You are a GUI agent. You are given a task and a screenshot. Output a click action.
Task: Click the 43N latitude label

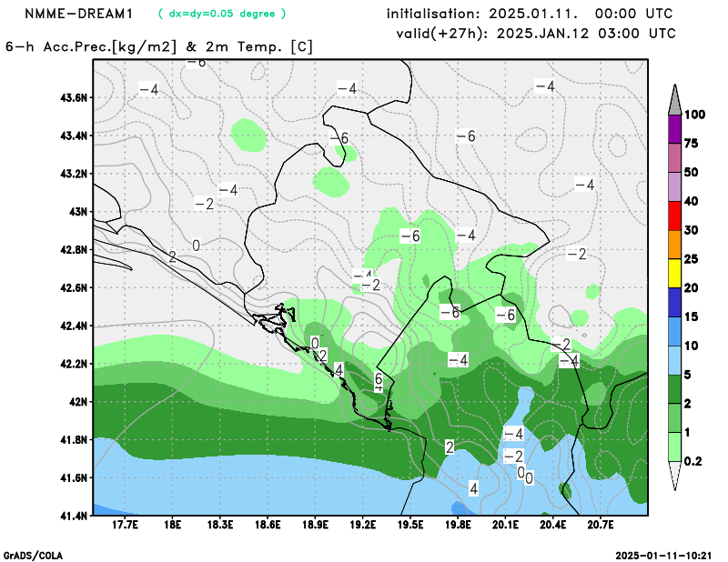(x=78, y=212)
